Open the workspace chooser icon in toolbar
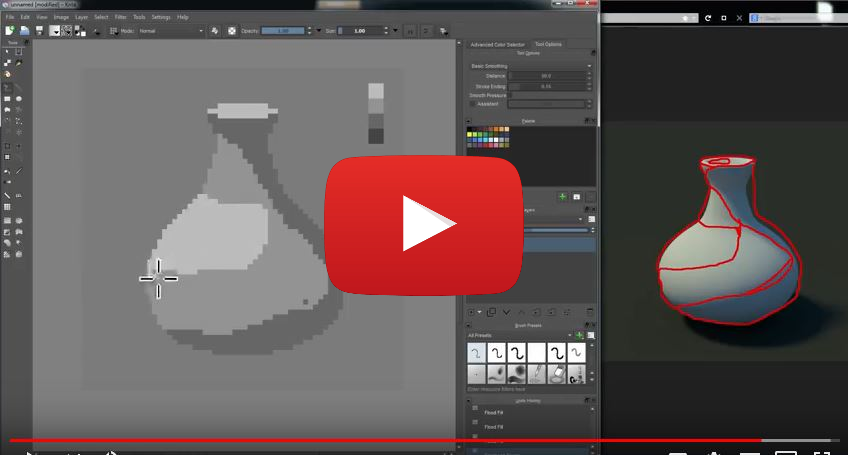Viewport: 848px width, 455px height. click(x=443, y=31)
